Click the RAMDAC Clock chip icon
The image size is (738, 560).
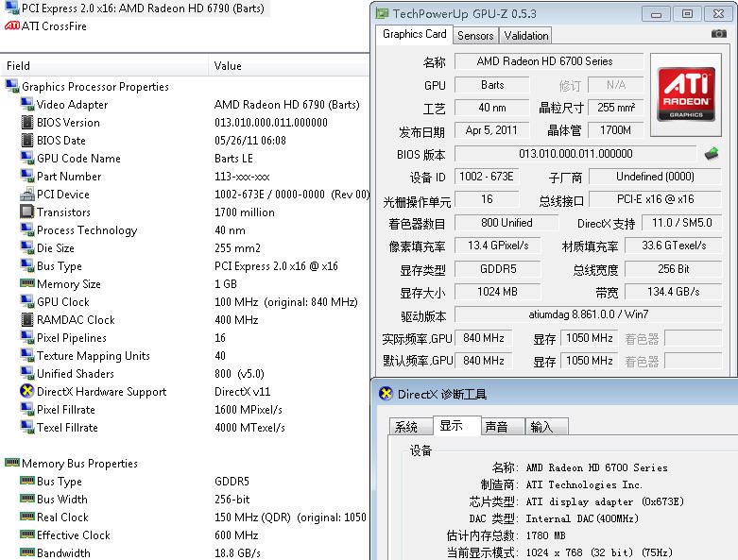[x=27, y=319]
